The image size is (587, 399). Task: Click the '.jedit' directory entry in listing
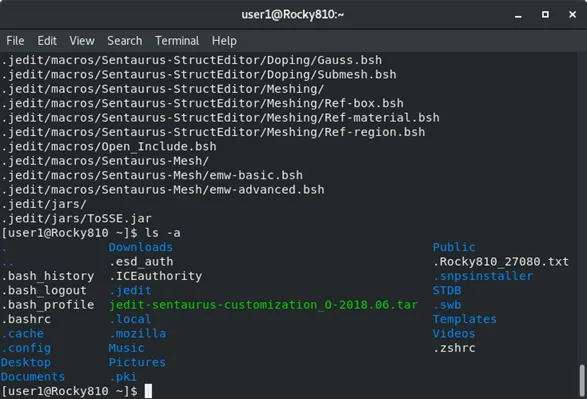point(130,290)
